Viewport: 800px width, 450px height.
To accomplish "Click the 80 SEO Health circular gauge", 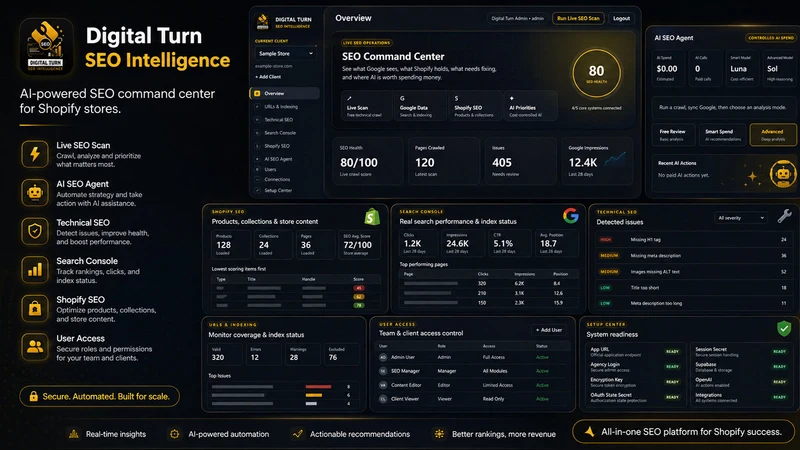I will pos(596,73).
